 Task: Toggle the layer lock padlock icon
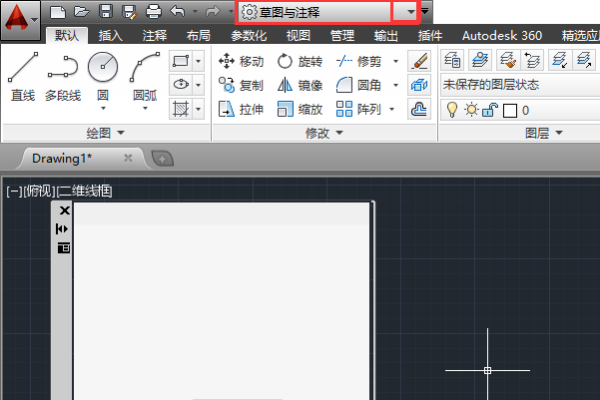[x=488, y=110]
